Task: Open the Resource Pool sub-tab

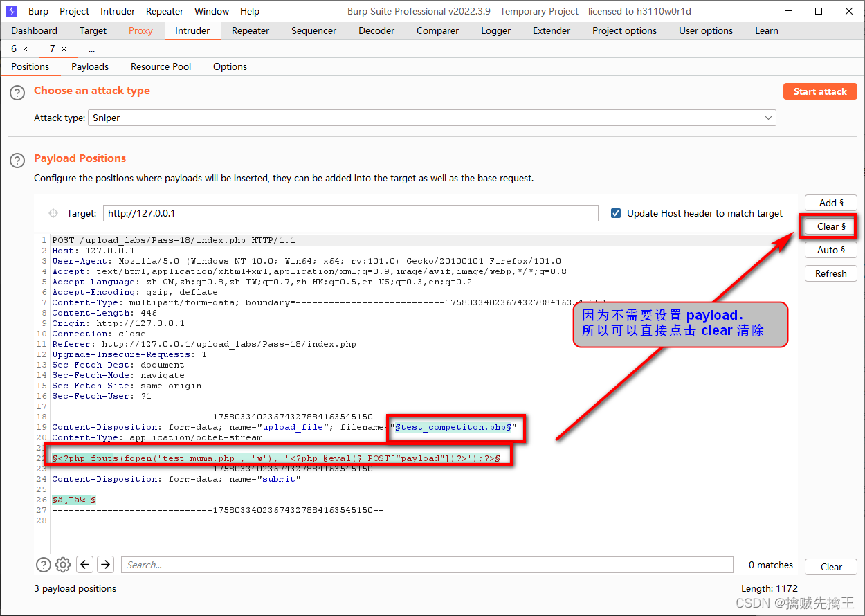Action: click(x=161, y=66)
